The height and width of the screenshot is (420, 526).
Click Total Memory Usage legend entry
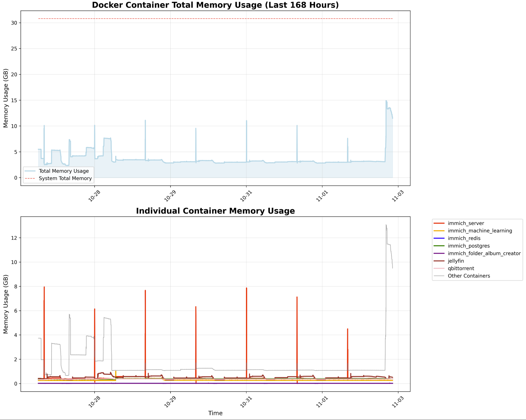64,171
